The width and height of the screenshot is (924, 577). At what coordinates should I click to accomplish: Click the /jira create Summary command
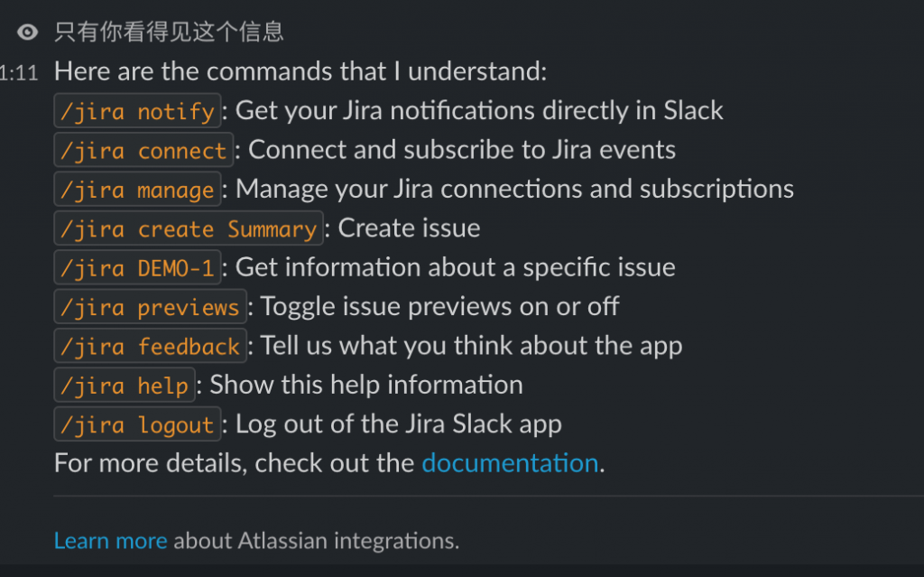tap(189, 228)
